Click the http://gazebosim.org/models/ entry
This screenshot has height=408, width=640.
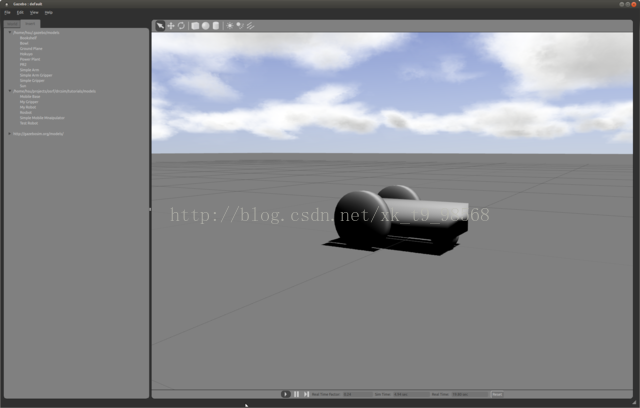(38, 134)
